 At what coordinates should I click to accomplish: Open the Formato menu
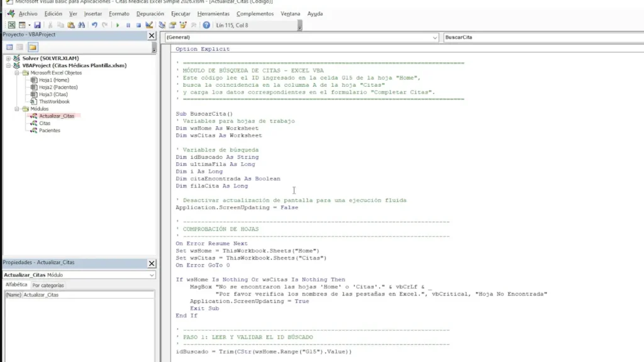119,14
